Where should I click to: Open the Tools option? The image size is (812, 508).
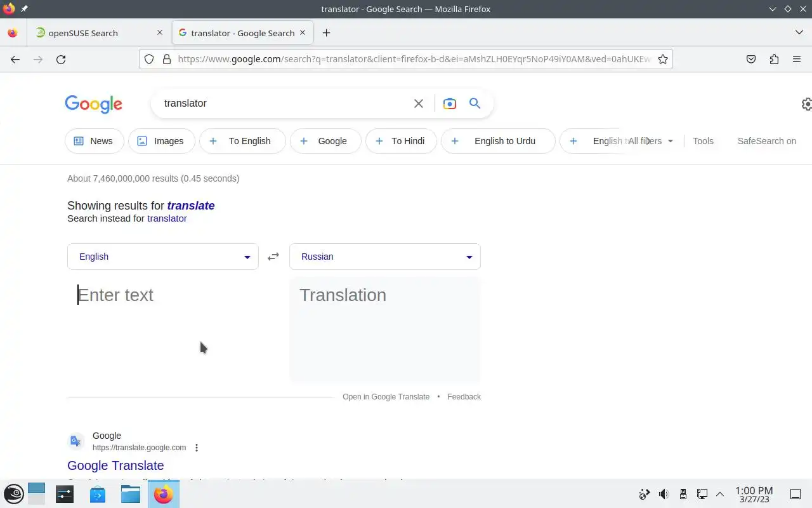click(x=703, y=141)
